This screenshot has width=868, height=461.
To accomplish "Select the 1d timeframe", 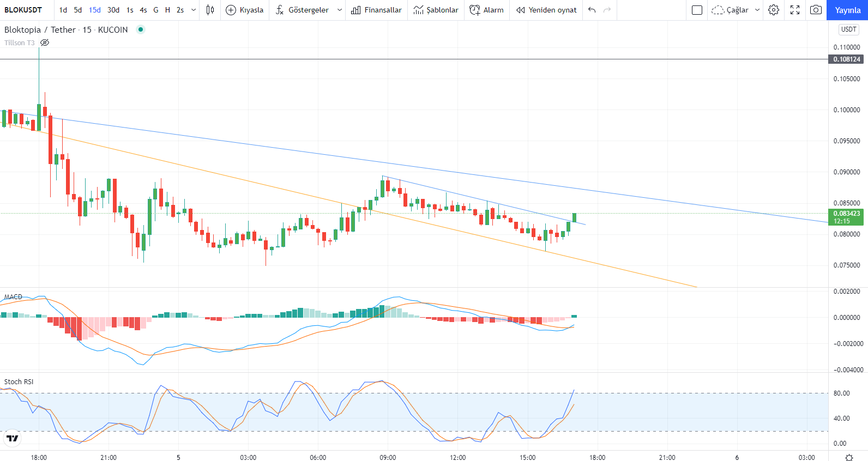I will point(63,10).
